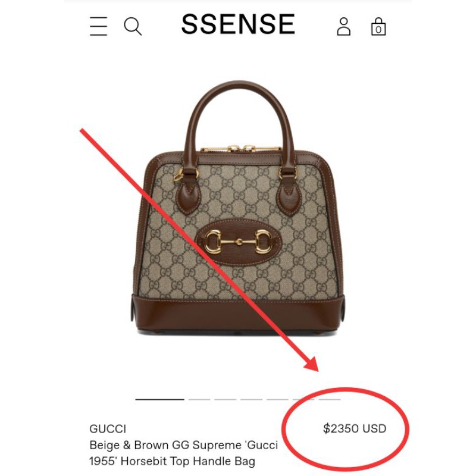Screen dimensions: 476x476
Task: Open the GUCCI brand link
Action: 108,429
